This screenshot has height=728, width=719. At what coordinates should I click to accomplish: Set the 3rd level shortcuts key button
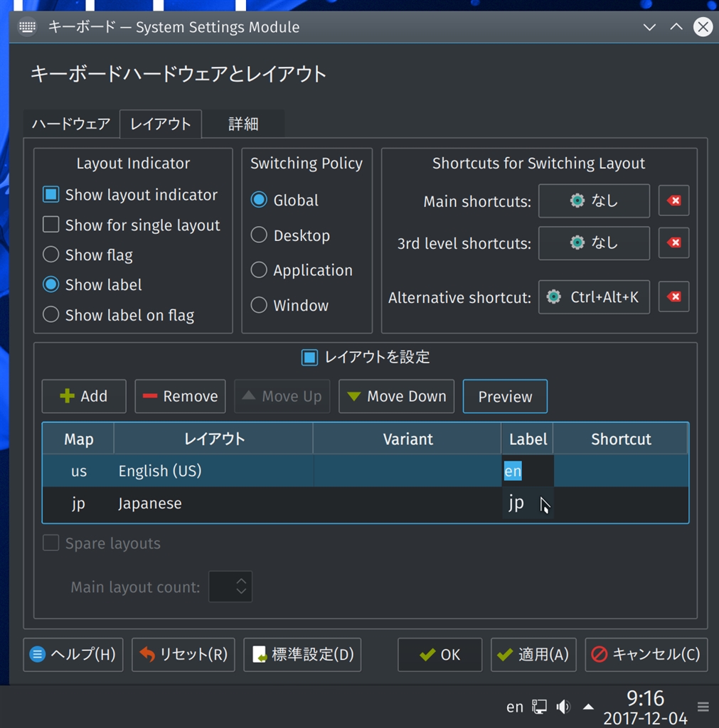click(594, 242)
